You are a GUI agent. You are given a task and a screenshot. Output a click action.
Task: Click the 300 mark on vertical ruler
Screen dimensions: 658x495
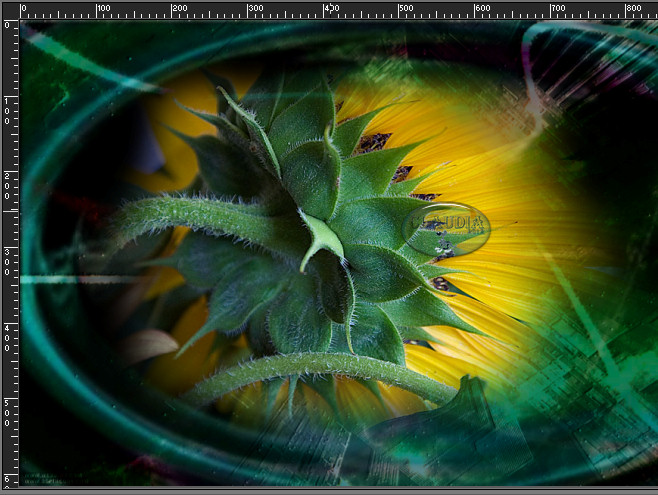[x=7, y=262]
